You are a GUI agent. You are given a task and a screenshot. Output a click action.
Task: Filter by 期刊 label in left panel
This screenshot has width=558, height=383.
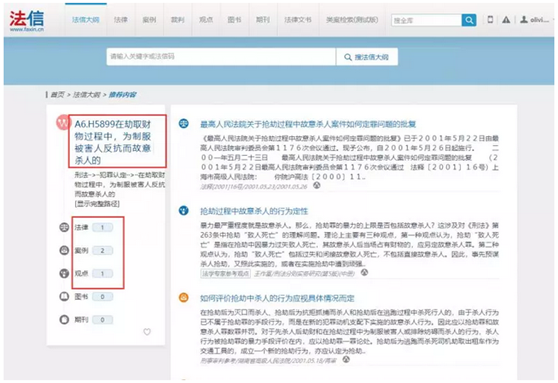pos(81,320)
